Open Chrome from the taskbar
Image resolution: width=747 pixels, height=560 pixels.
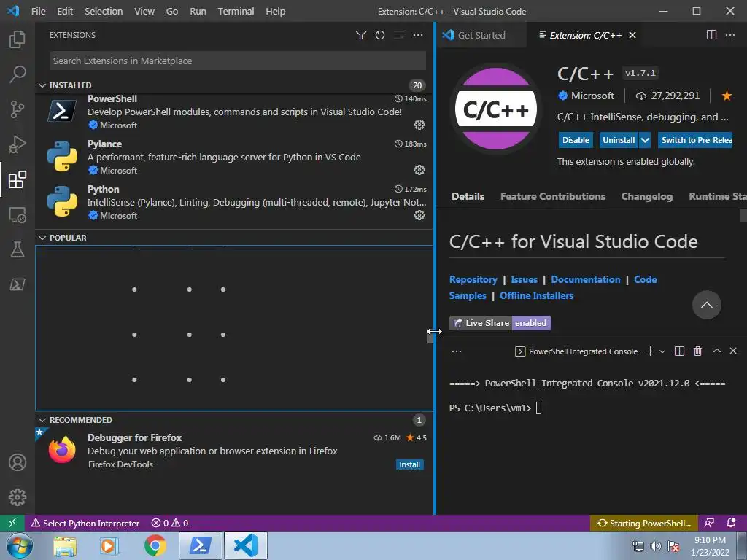pyautogui.click(x=155, y=545)
